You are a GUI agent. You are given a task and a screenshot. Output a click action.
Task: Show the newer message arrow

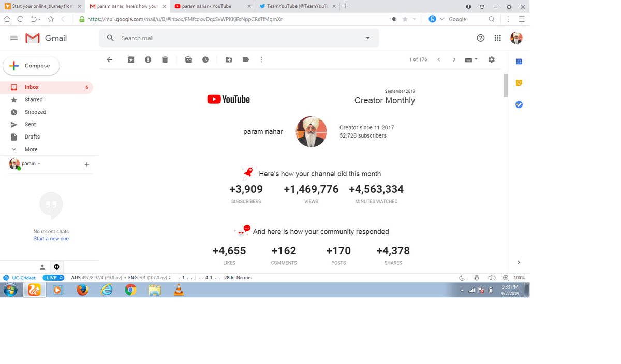pos(439,60)
